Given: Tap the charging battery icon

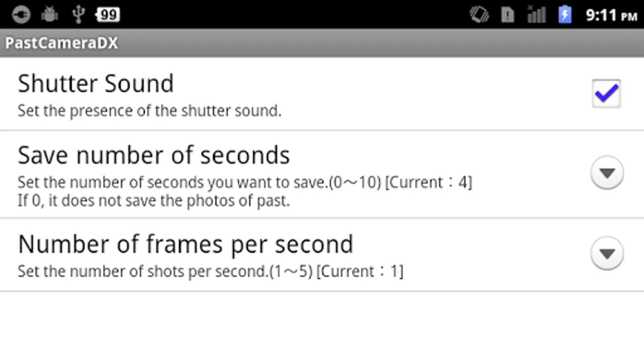Looking at the screenshot, I should 565,14.
